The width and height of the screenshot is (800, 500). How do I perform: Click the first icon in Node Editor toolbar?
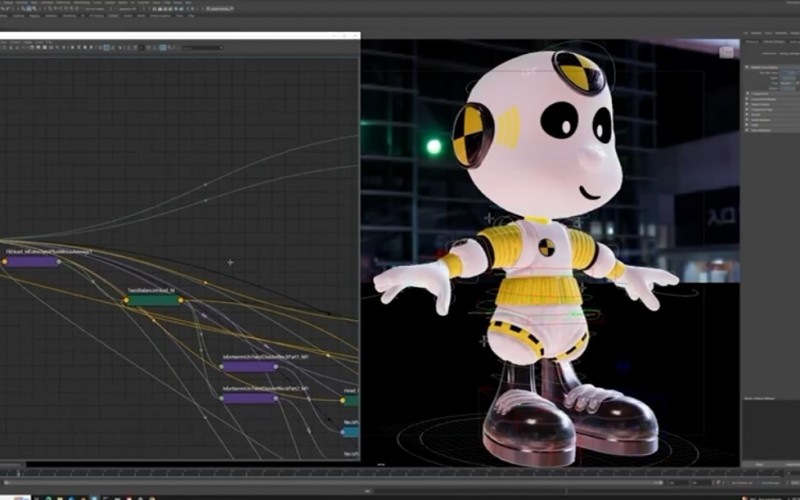pos(5,45)
